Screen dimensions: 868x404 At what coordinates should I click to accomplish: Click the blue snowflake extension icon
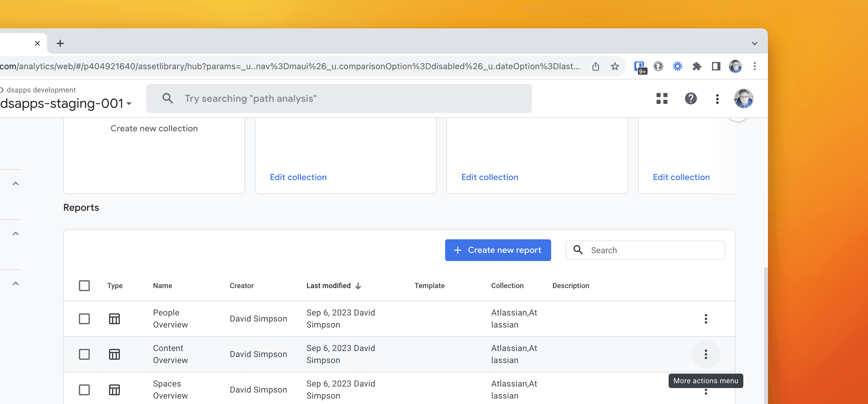click(x=677, y=66)
